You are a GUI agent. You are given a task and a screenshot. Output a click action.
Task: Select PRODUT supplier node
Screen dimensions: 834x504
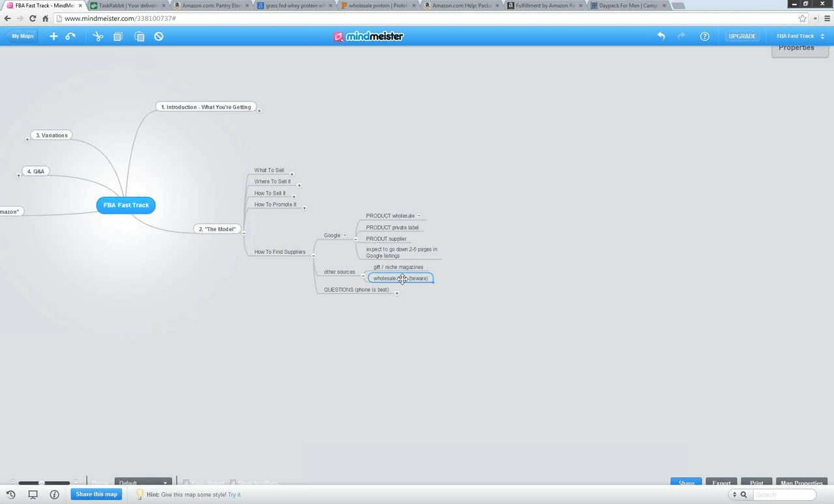(386, 239)
